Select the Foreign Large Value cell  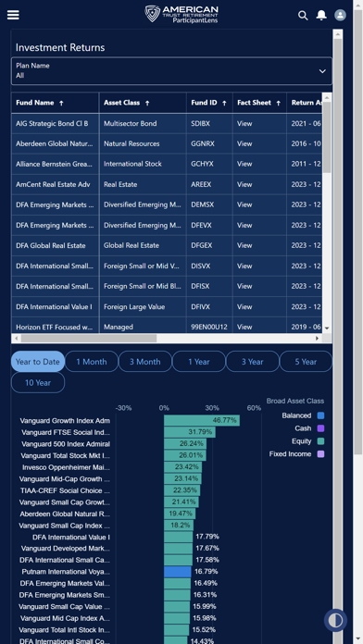[x=143, y=306]
